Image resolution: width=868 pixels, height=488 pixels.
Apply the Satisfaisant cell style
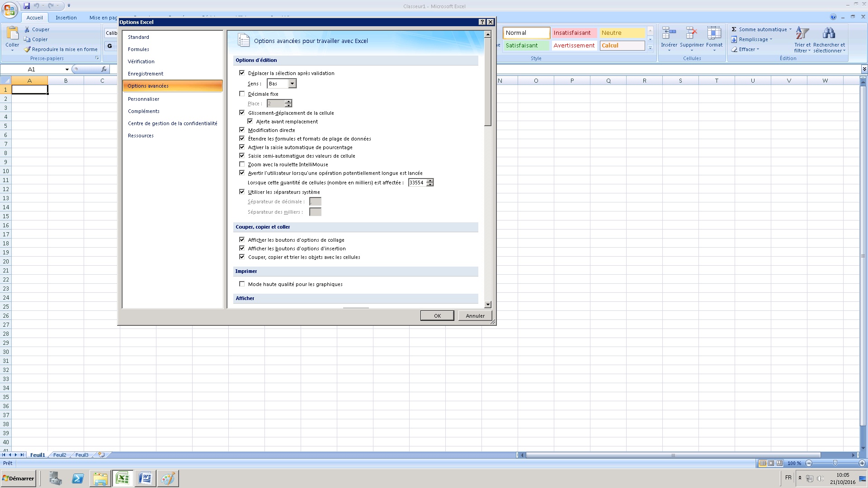coord(526,45)
